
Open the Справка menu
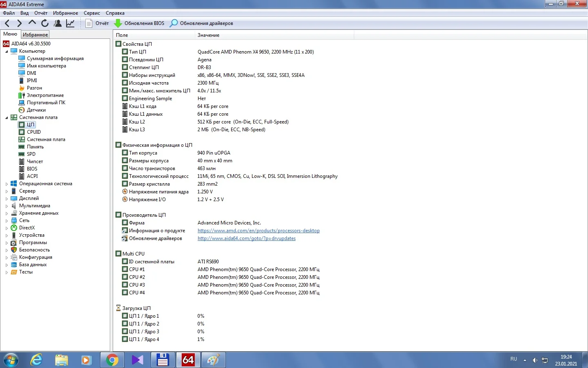[x=115, y=13]
